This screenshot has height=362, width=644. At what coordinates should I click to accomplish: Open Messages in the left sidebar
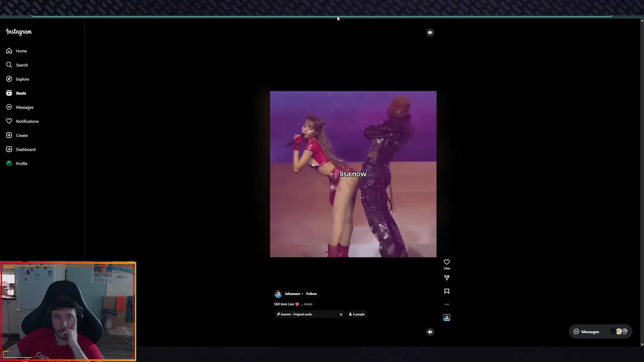pos(20,107)
